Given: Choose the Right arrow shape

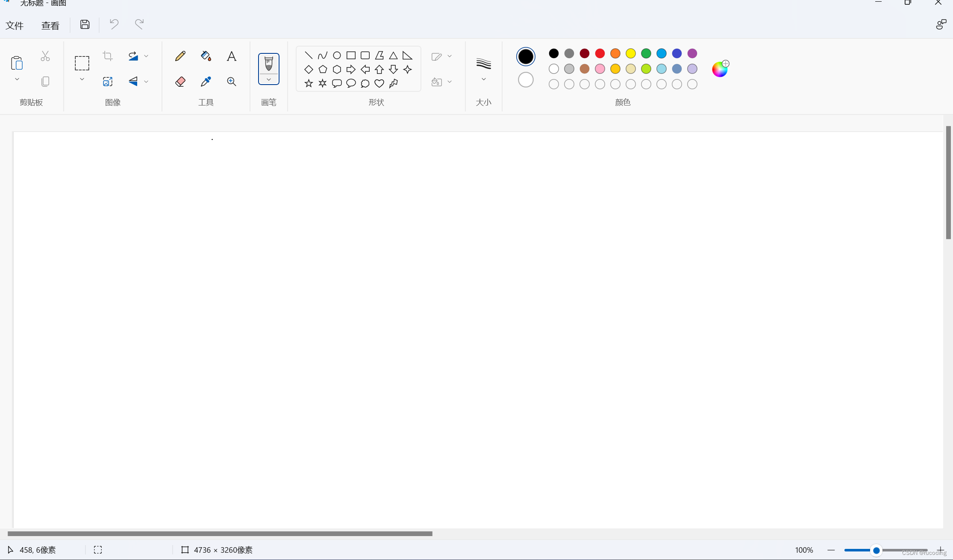Looking at the screenshot, I should click(x=351, y=69).
